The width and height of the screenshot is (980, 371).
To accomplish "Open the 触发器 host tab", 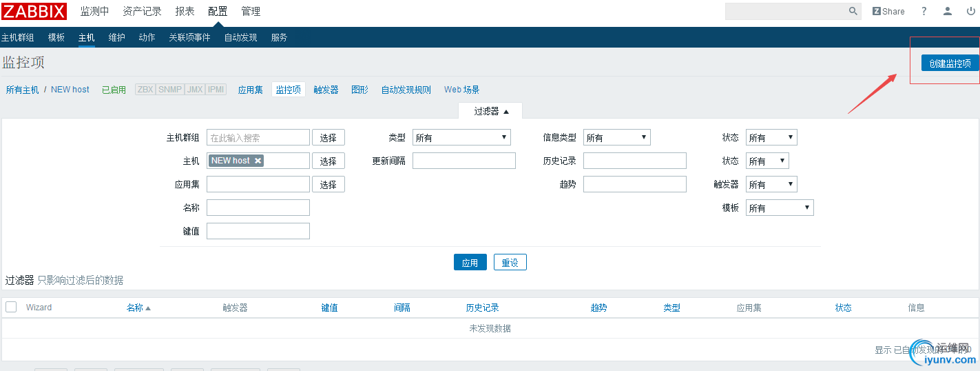I will tap(326, 90).
